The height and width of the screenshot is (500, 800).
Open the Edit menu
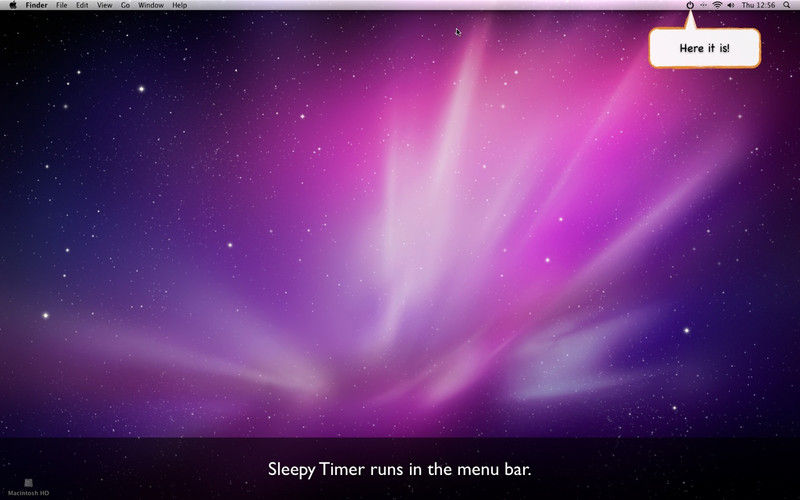[x=82, y=5]
